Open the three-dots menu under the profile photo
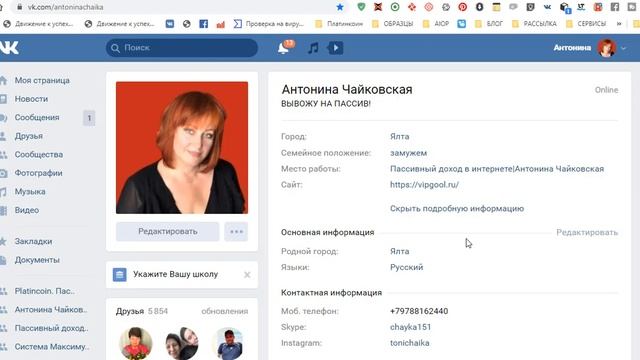The height and width of the screenshot is (360, 640). tap(236, 231)
